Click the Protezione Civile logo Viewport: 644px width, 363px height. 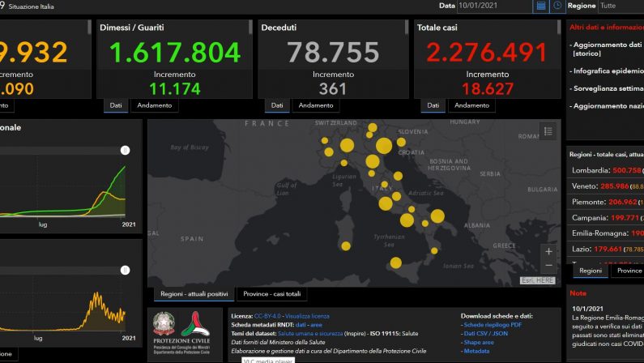coord(181,333)
